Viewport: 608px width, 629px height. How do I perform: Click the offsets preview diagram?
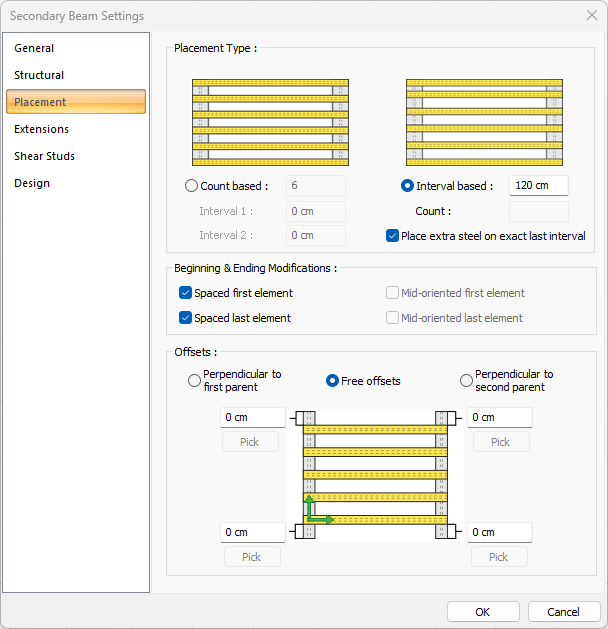[x=375, y=474]
